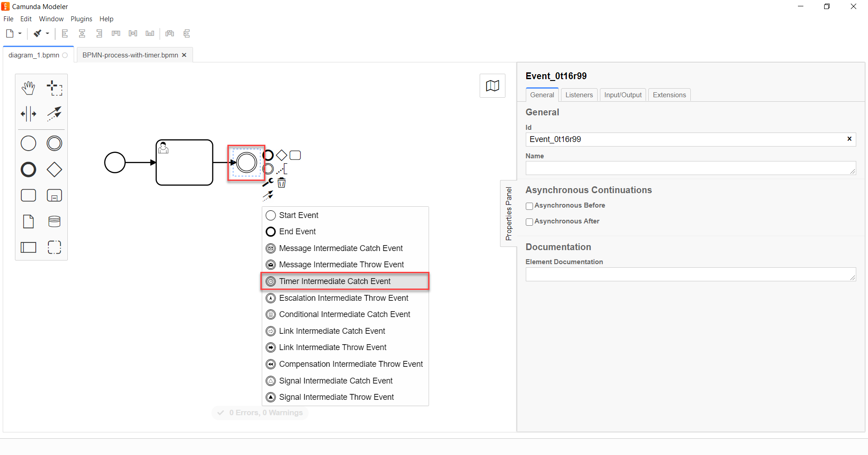Image resolution: width=868 pixels, height=455 pixels.
Task: Choose Start Event from popup
Action: coord(345,215)
